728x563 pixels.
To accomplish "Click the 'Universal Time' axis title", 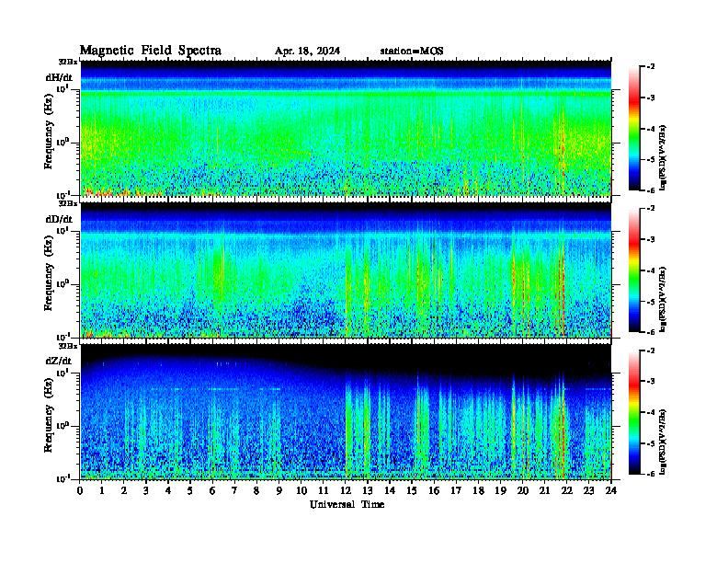I will [347, 504].
